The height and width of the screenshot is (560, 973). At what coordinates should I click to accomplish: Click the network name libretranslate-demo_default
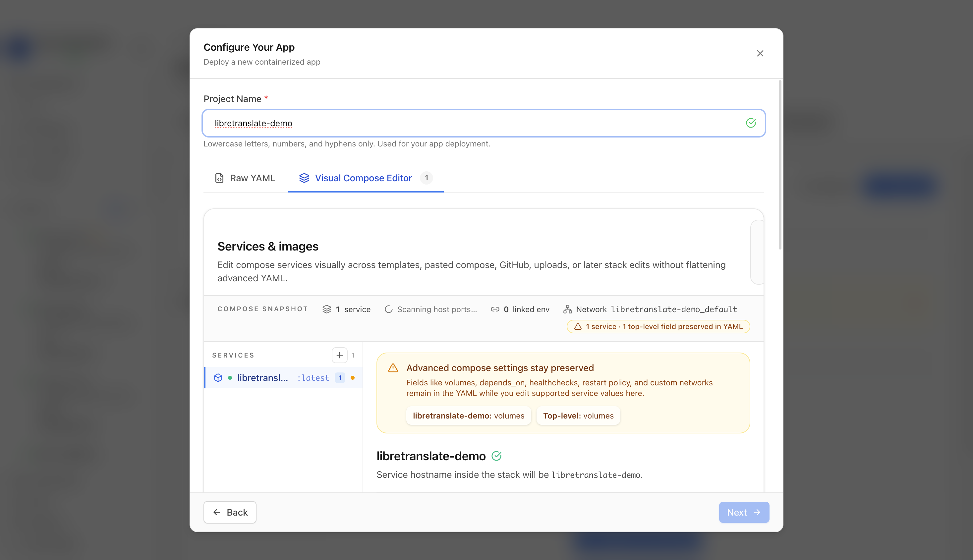pyautogui.click(x=674, y=309)
